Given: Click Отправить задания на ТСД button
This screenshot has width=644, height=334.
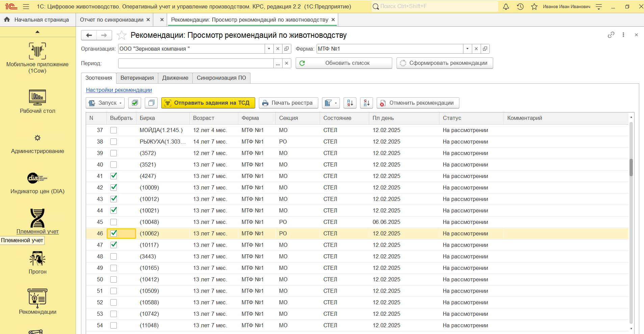Looking at the screenshot, I should [x=208, y=103].
